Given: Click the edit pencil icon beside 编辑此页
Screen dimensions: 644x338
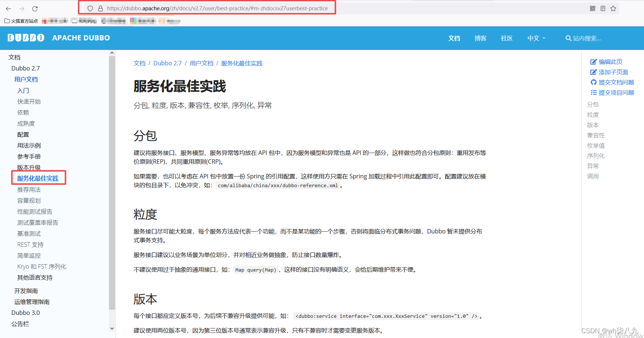Looking at the screenshot, I should 593,62.
